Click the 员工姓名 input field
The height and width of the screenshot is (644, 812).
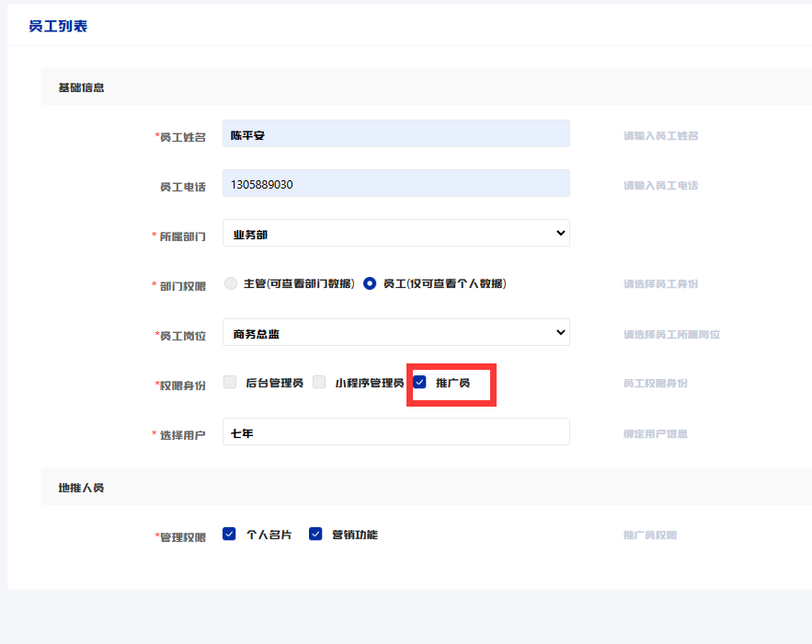[x=395, y=134]
